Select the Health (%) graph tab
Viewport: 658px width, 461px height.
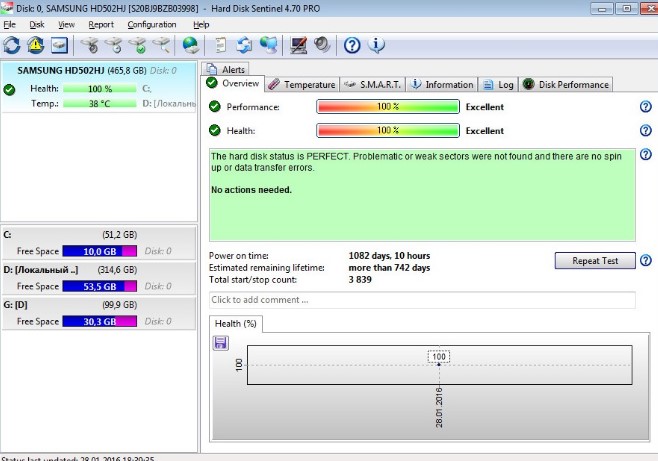(235, 324)
